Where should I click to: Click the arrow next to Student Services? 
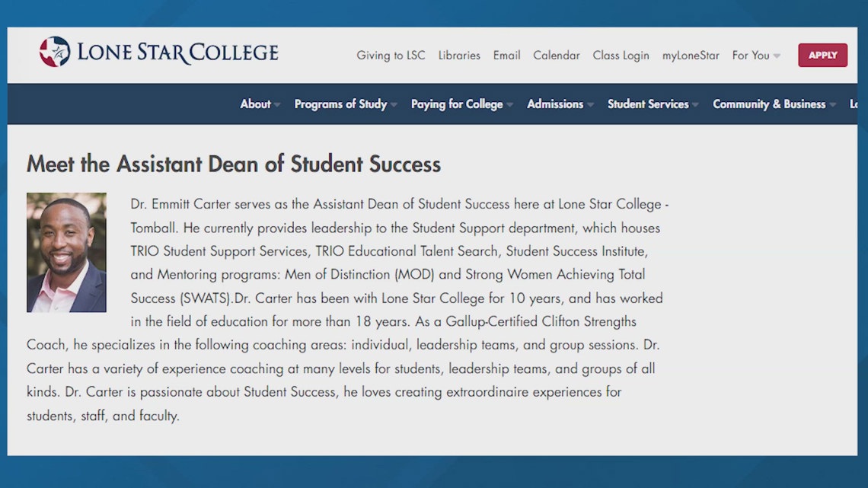coord(695,105)
